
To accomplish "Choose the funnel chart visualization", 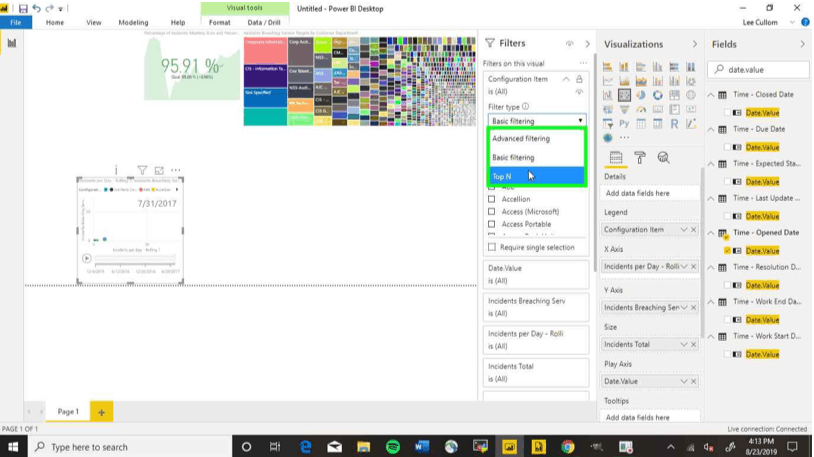I will click(624, 110).
